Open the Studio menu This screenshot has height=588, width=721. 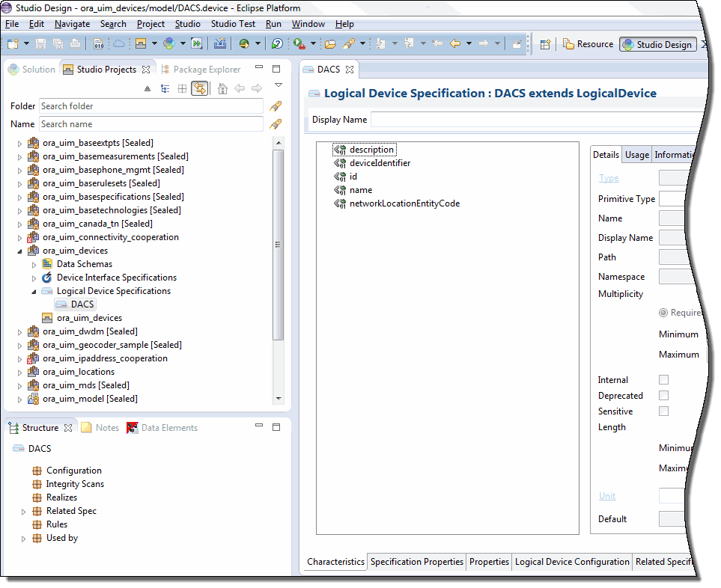click(x=188, y=24)
